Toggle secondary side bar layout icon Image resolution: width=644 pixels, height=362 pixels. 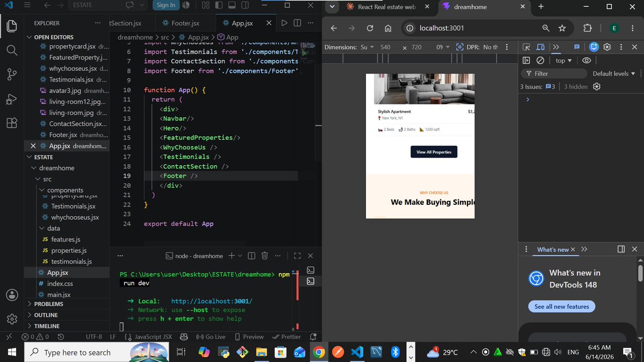[x=244, y=5]
